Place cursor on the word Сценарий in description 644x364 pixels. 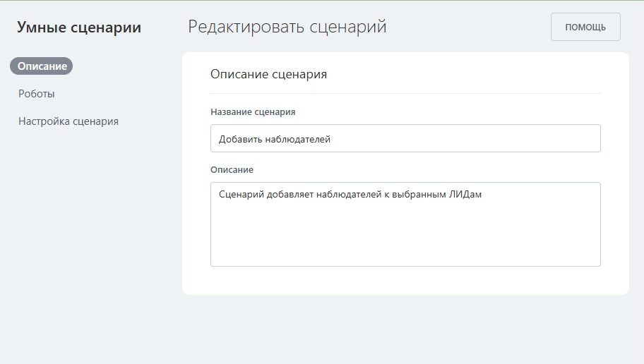click(241, 195)
